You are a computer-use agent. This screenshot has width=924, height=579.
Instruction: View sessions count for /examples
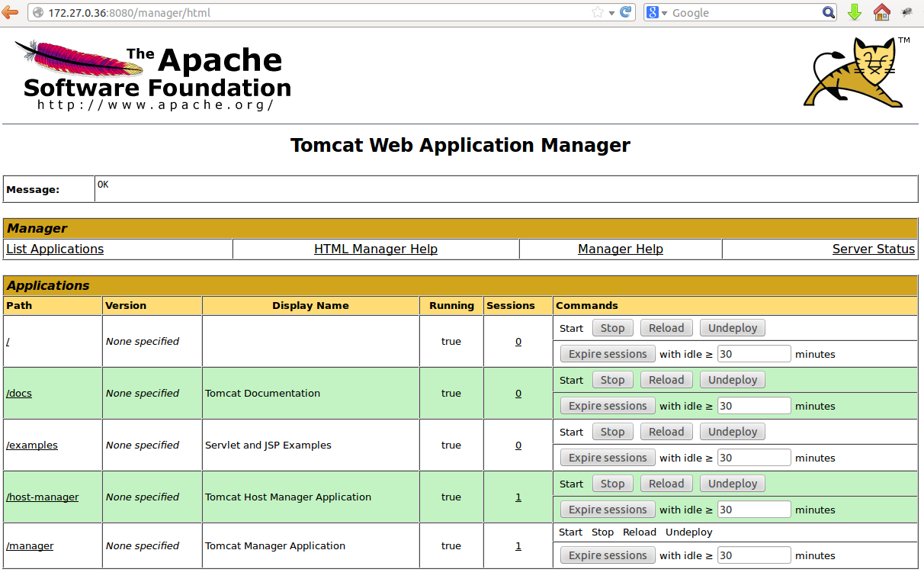(x=518, y=446)
